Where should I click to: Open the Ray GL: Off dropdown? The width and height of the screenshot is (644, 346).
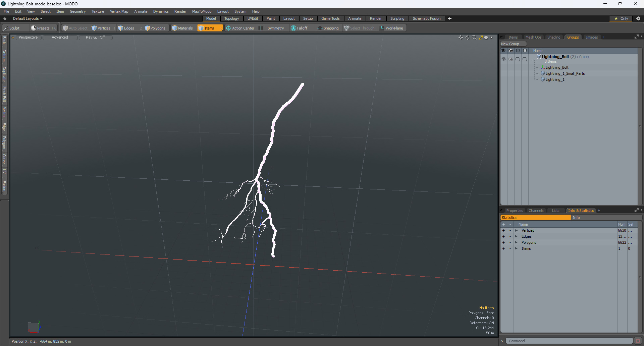coord(95,37)
